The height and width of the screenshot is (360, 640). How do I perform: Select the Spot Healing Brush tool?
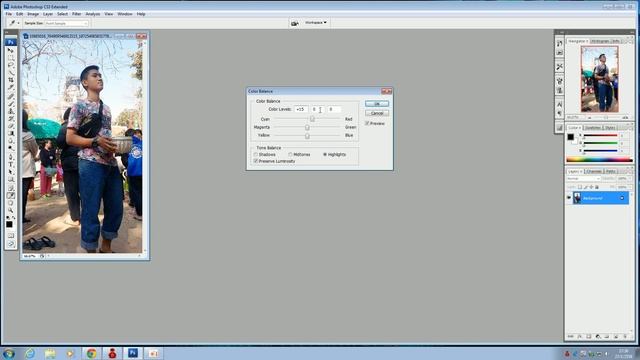[11, 96]
